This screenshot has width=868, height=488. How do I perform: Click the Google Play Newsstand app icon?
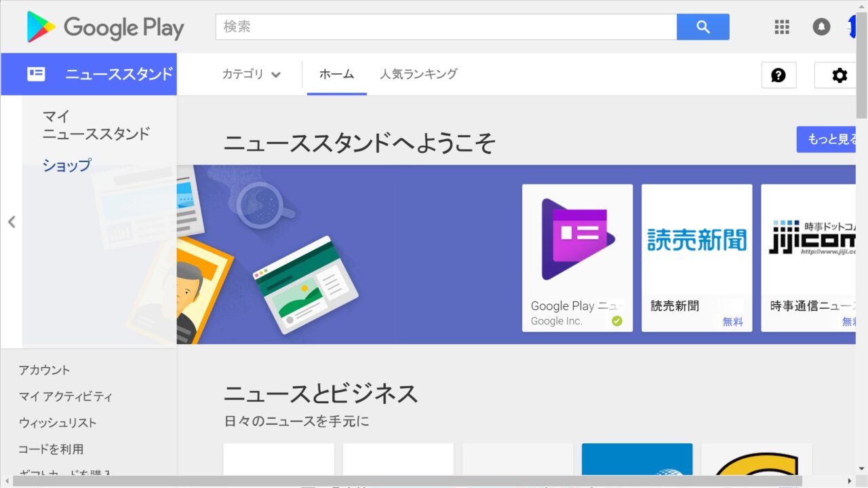(x=577, y=239)
